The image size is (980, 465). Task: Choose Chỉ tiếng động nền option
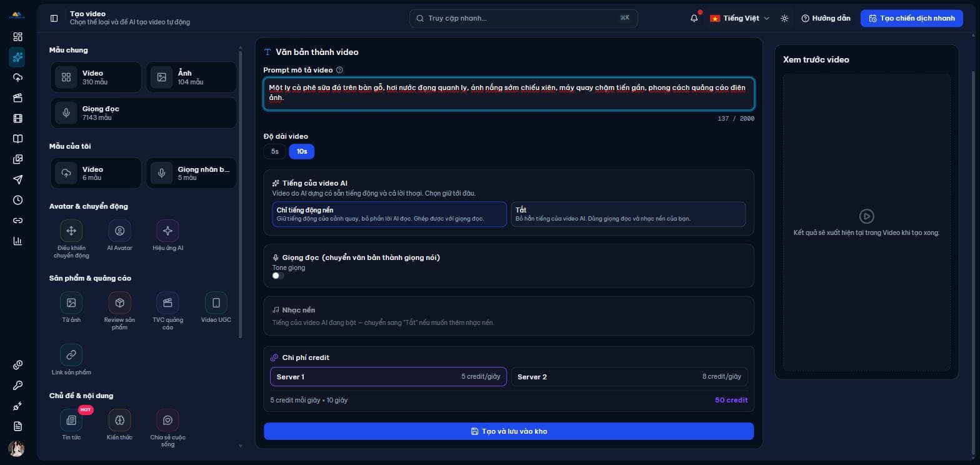pyautogui.click(x=389, y=214)
